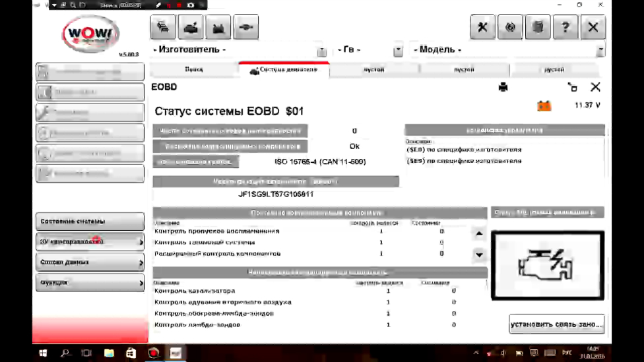Click the red stop square in the recording bar
Viewport: 644px width, 362px height.
pyautogui.click(x=179, y=5)
